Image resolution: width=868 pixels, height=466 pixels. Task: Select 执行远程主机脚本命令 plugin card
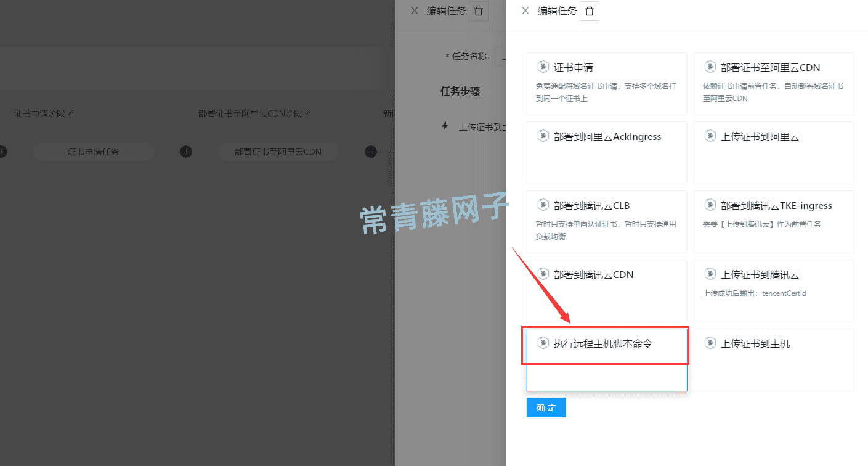click(607, 360)
